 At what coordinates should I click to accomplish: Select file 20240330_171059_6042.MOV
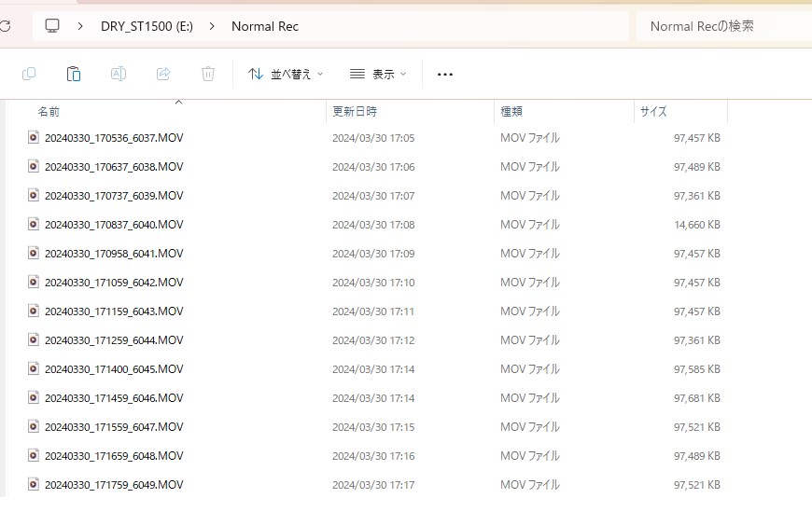pyautogui.click(x=114, y=283)
